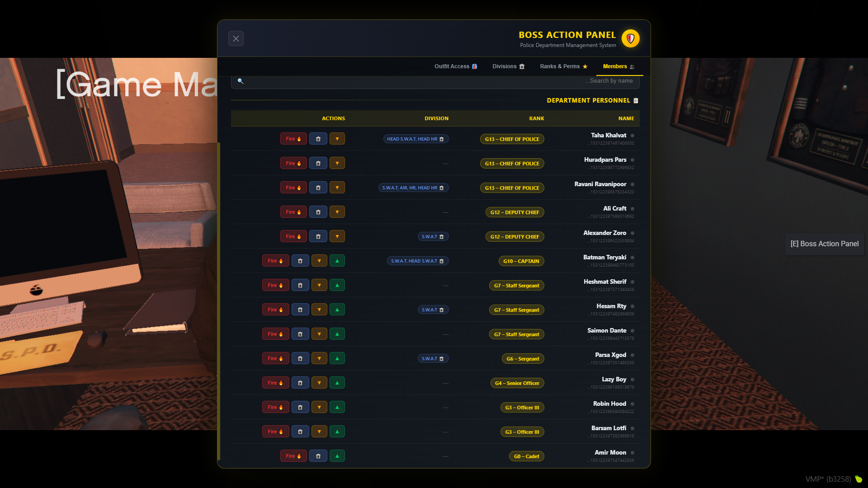The height and width of the screenshot is (488, 868).
Task: Click the [E] Boss Action Panel prompt
Action: [825, 244]
